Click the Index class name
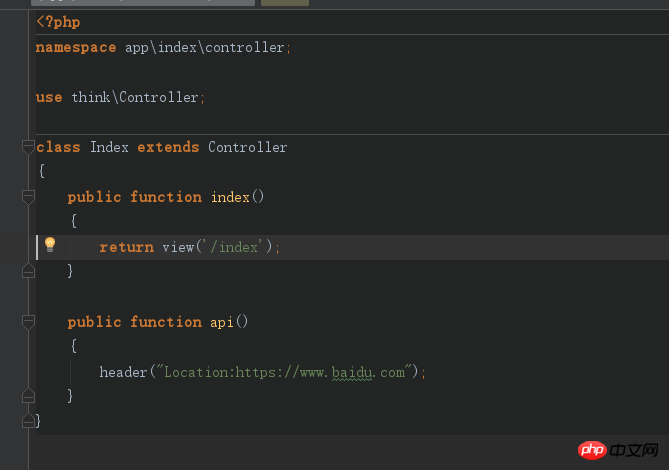Image resolution: width=669 pixels, height=470 pixels. point(109,147)
